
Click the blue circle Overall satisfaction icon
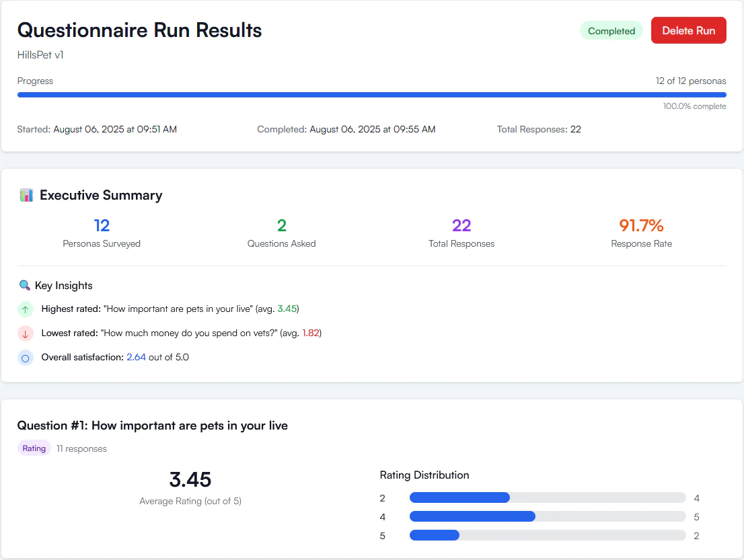point(25,358)
